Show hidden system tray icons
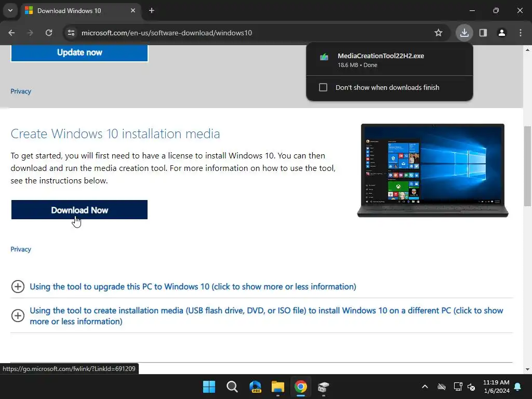532x399 pixels. pos(425,387)
